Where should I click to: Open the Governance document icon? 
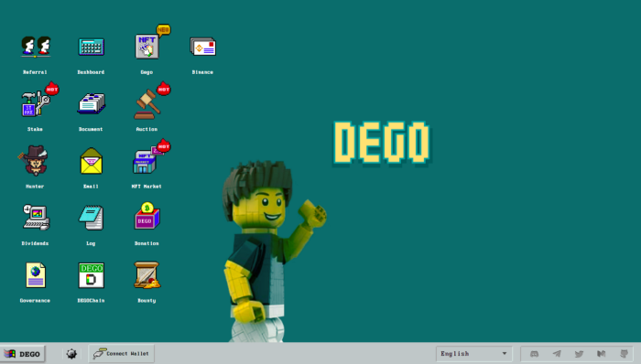coord(36,275)
